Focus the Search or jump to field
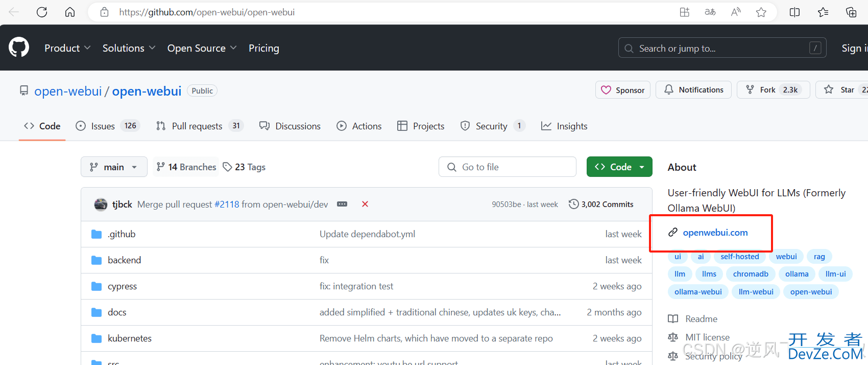The height and width of the screenshot is (365, 868). coord(722,48)
